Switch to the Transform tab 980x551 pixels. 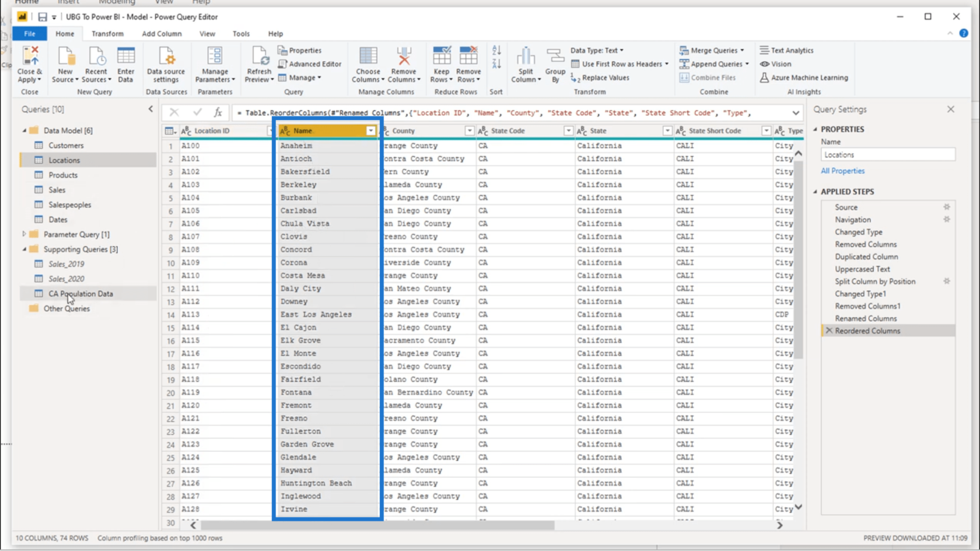(107, 34)
